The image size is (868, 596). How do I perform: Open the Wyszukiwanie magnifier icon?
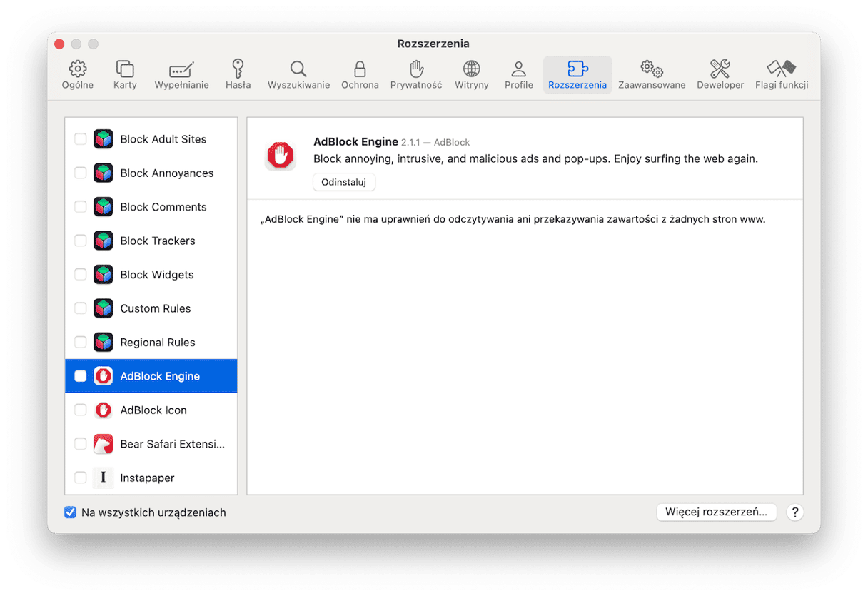coord(298,69)
